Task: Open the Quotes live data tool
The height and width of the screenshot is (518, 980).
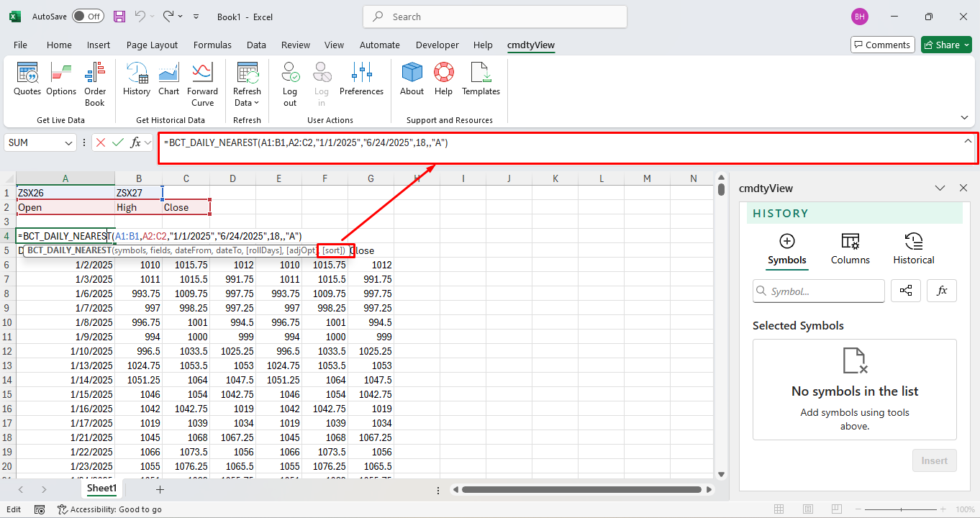Action: [27, 79]
